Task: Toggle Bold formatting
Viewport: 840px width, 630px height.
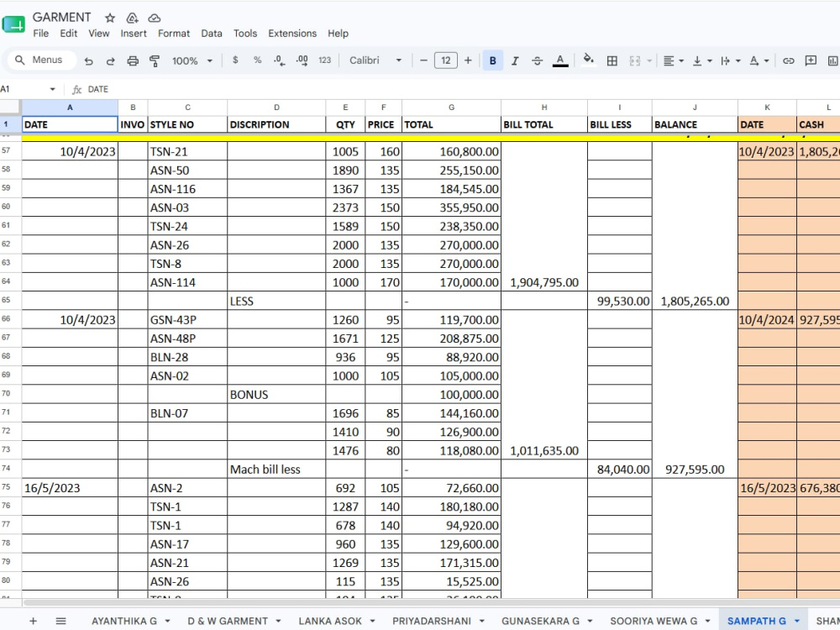Action: click(x=492, y=60)
